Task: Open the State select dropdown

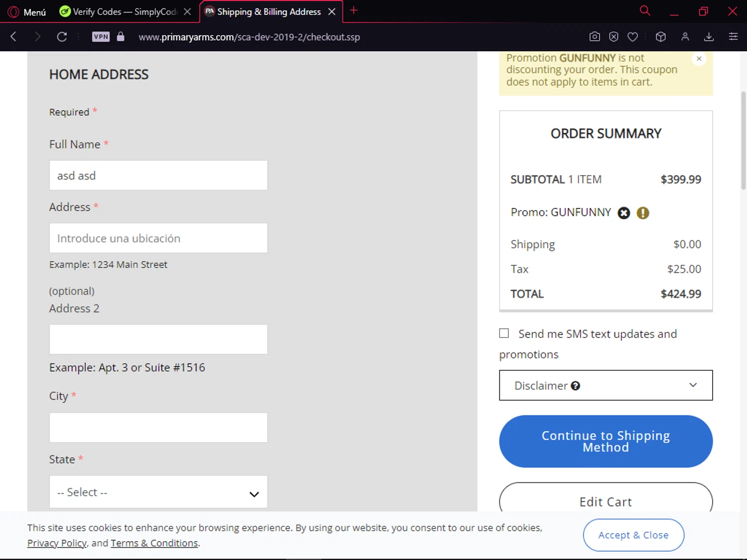Action: click(x=158, y=492)
